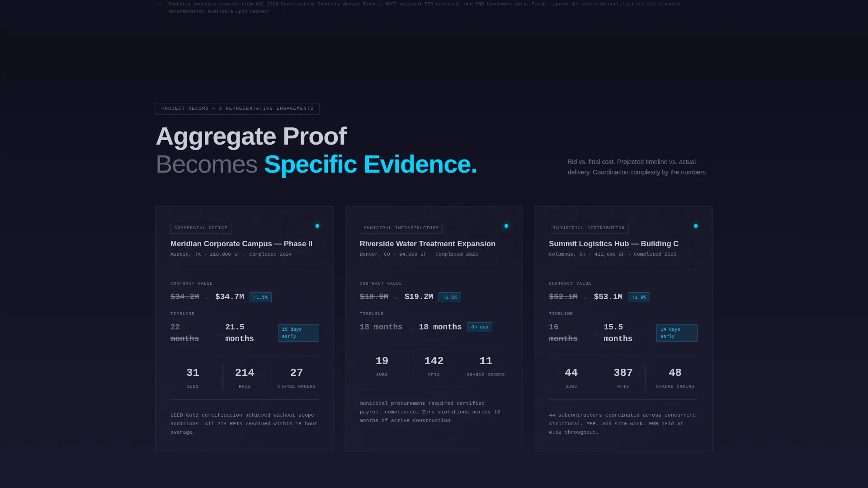This screenshot has width=868, height=488.
Task: Click the Specific Evidence highlighted heading text
Action: click(x=371, y=164)
